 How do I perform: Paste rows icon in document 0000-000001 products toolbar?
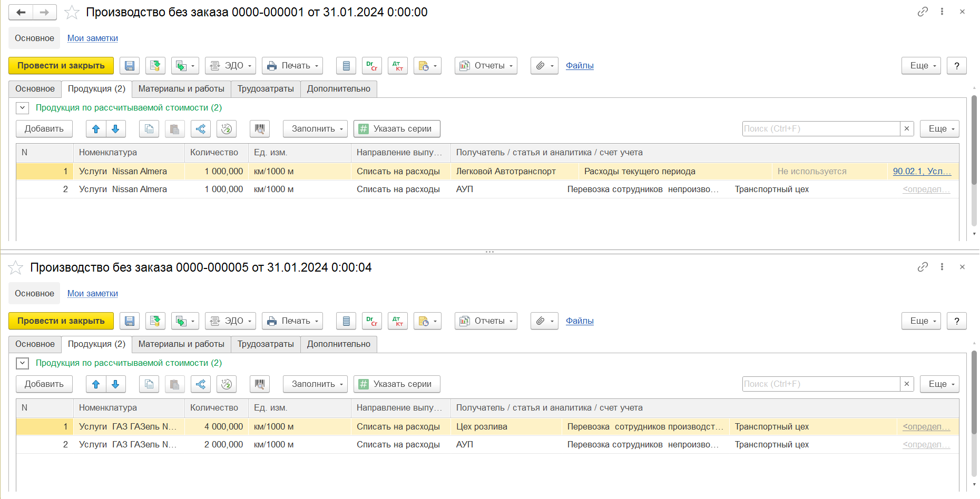[175, 129]
